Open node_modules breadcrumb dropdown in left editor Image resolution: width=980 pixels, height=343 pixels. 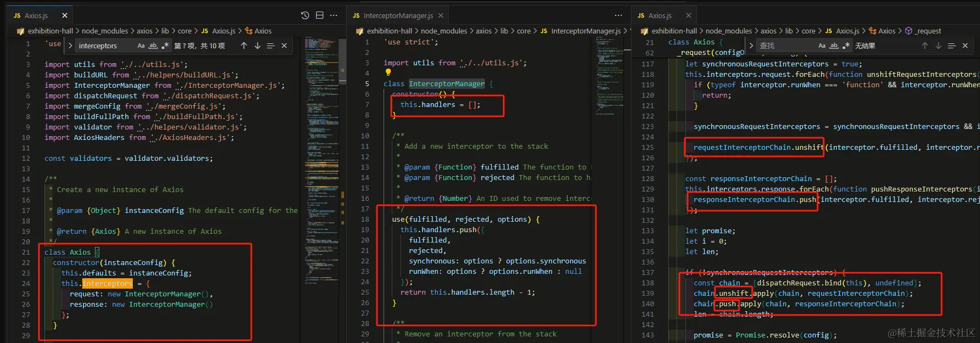point(105,31)
